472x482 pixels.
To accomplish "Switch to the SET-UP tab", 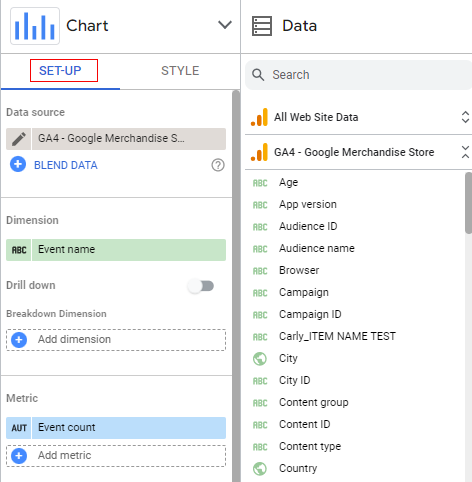I will [60, 71].
